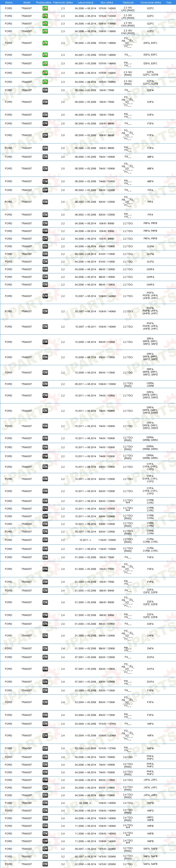
Task: Select the open-ended '10.2011 ->' production cell
Action: (x=85, y=540)
